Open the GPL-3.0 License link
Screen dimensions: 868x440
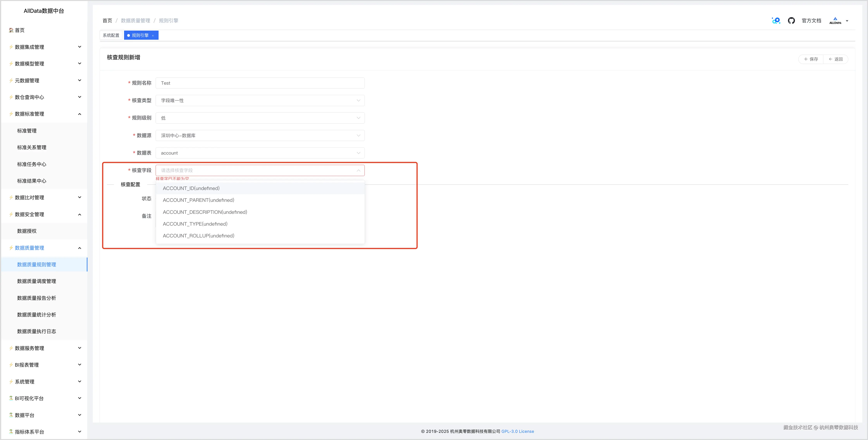coord(518,431)
